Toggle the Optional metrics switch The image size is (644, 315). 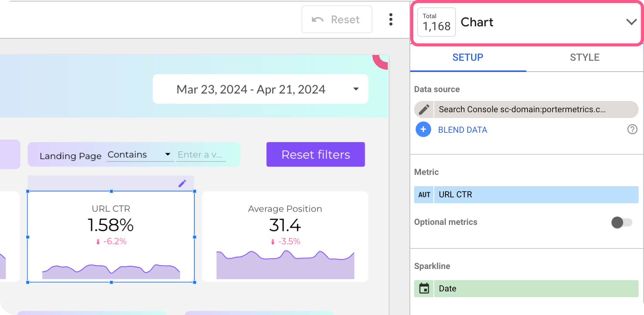pyautogui.click(x=622, y=222)
